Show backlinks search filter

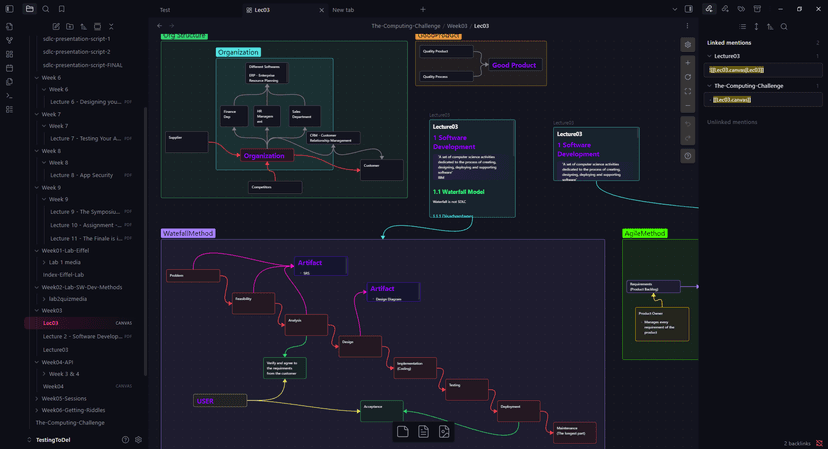[x=784, y=26]
